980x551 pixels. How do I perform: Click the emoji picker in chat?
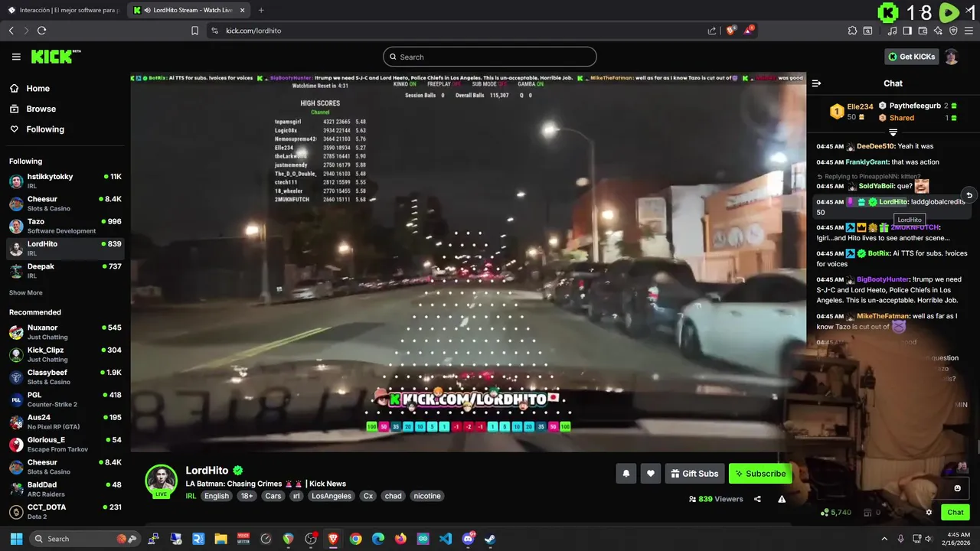pos(957,488)
